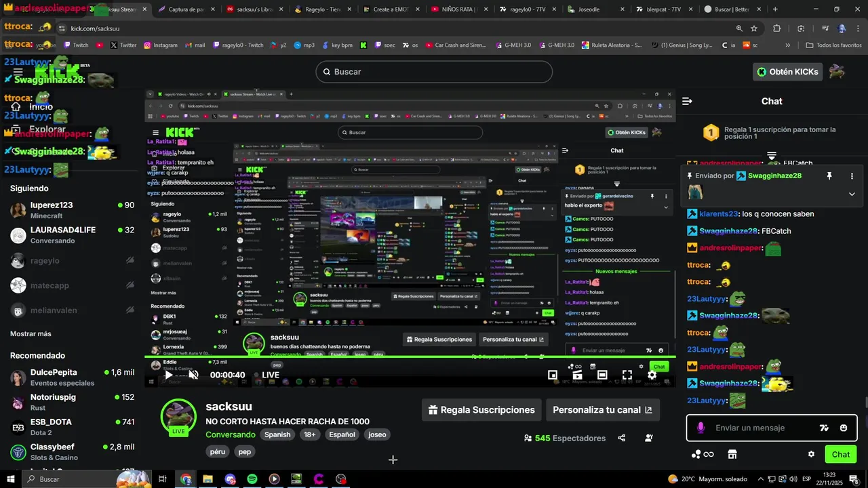Open Todos los favoritos folder
The height and width of the screenshot is (488, 868).
pyautogui.click(x=834, y=45)
